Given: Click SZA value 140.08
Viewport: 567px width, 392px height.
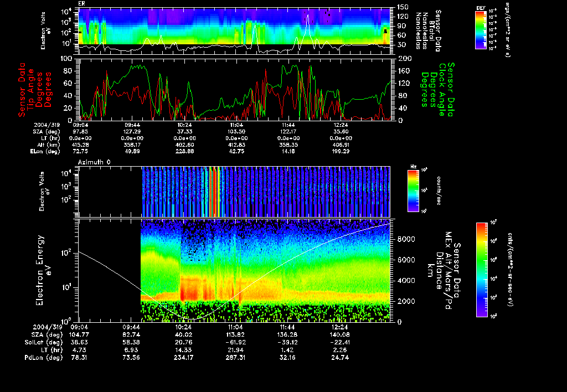Looking at the screenshot, I should click(339, 335).
